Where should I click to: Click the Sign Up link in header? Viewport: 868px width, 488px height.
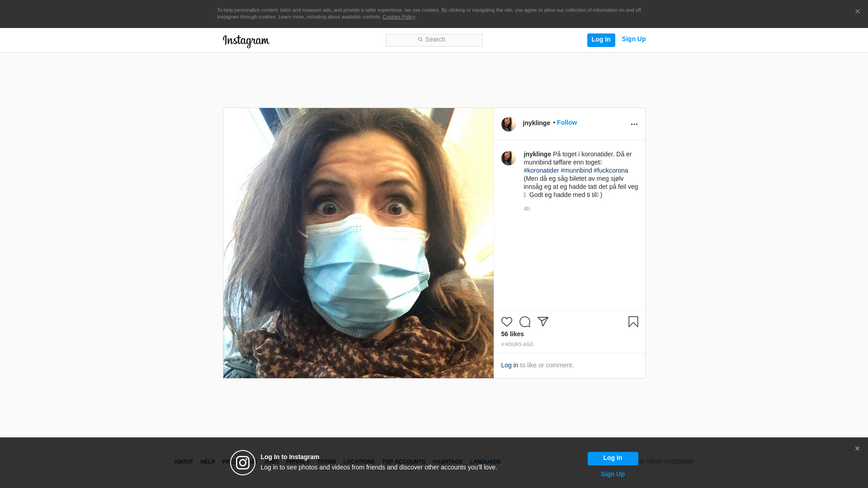pos(633,39)
